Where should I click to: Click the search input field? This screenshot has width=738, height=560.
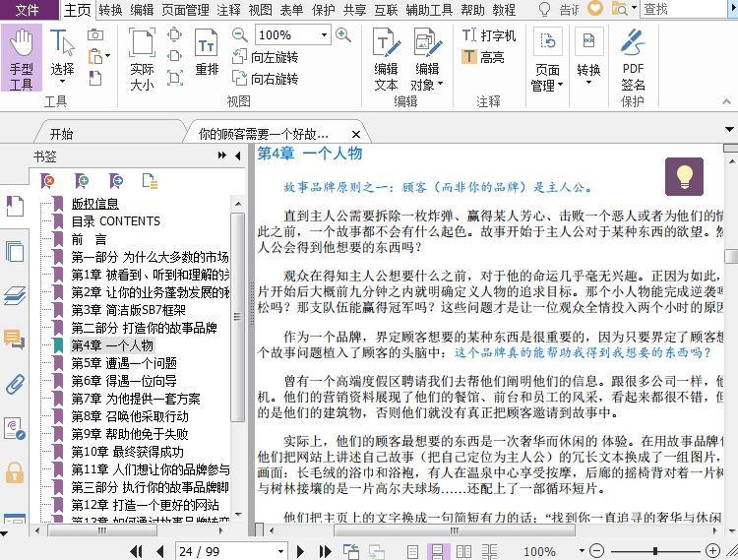click(683, 10)
